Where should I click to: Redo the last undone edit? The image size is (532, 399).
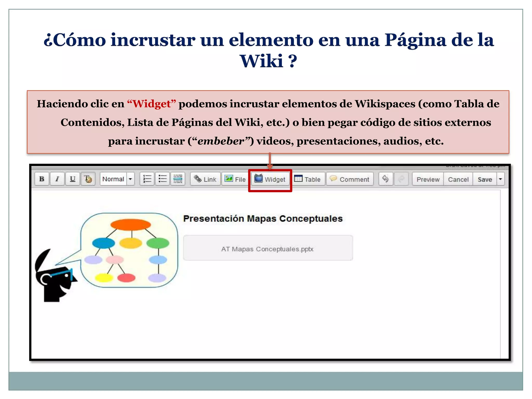click(x=401, y=179)
